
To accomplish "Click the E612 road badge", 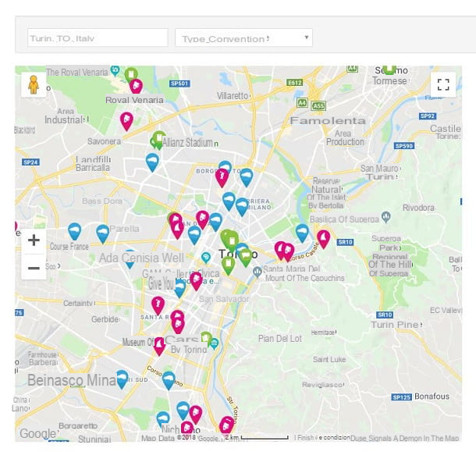I will tap(295, 83).
